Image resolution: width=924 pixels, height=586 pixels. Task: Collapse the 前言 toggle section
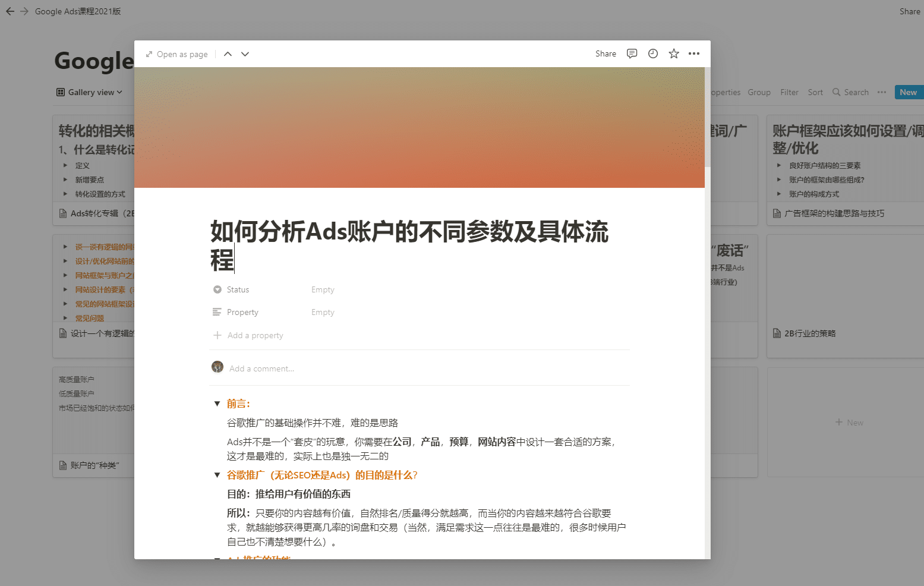(217, 404)
